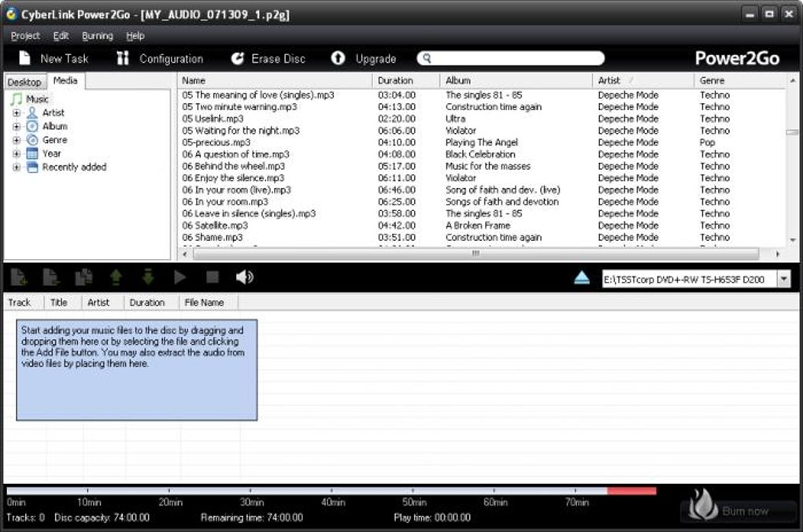Click the vertical scrollbar up arrow

pyautogui.click(x=794, y=80)
